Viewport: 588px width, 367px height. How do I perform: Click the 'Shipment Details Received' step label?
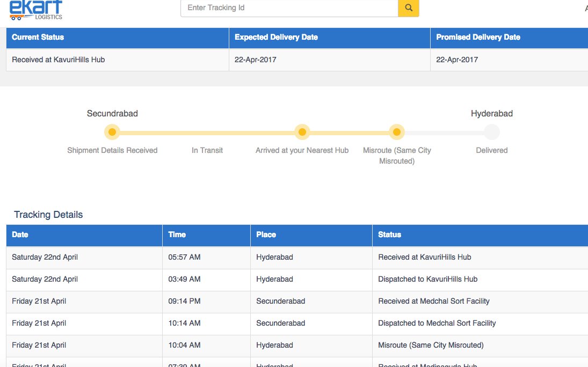(112, 150)
